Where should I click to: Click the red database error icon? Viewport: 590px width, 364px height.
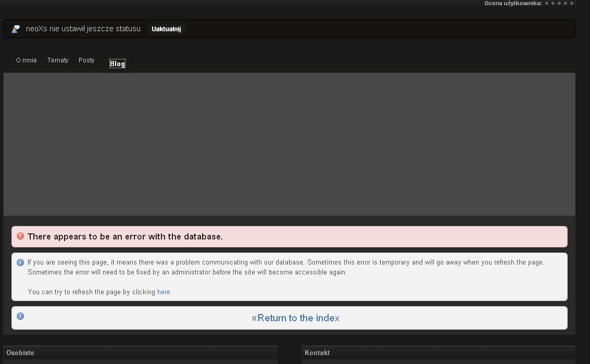point(20,236)
